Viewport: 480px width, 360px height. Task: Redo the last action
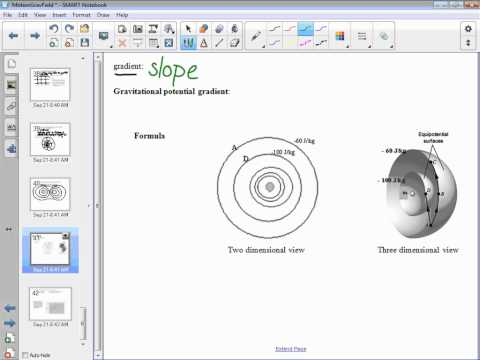69,29
